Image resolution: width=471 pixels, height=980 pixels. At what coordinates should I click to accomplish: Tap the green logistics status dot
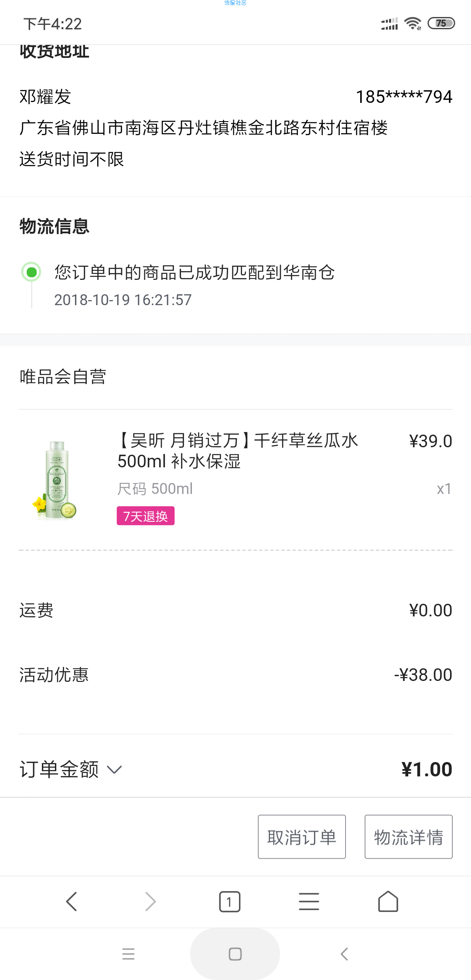(x=31, y=272)
